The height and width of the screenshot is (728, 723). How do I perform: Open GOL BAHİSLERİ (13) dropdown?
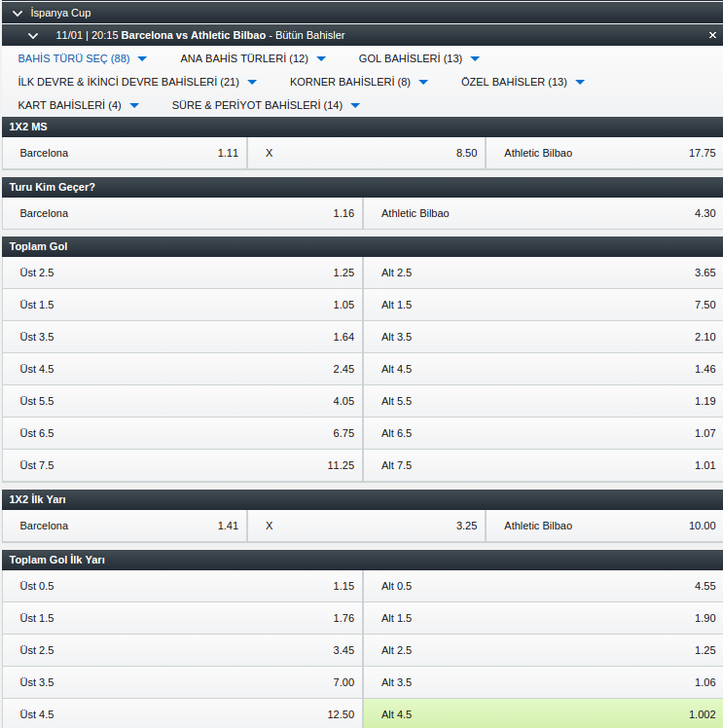(x=418, y=58)
